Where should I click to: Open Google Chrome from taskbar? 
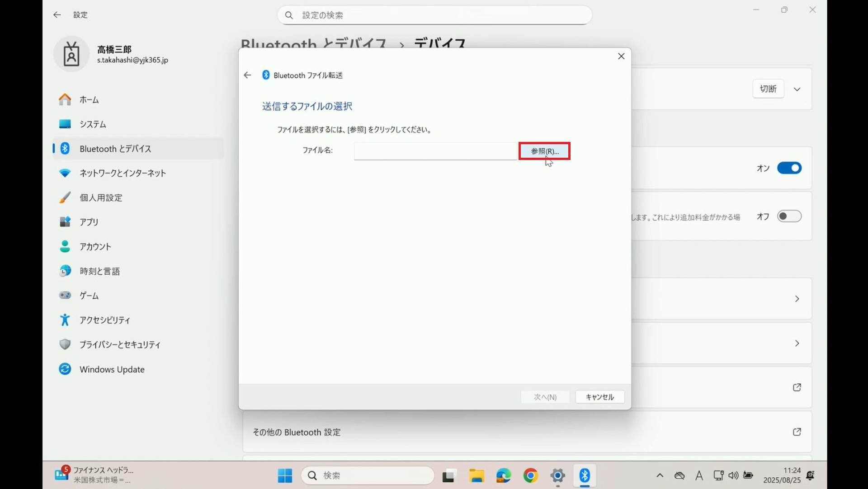(x=530, y=475)
